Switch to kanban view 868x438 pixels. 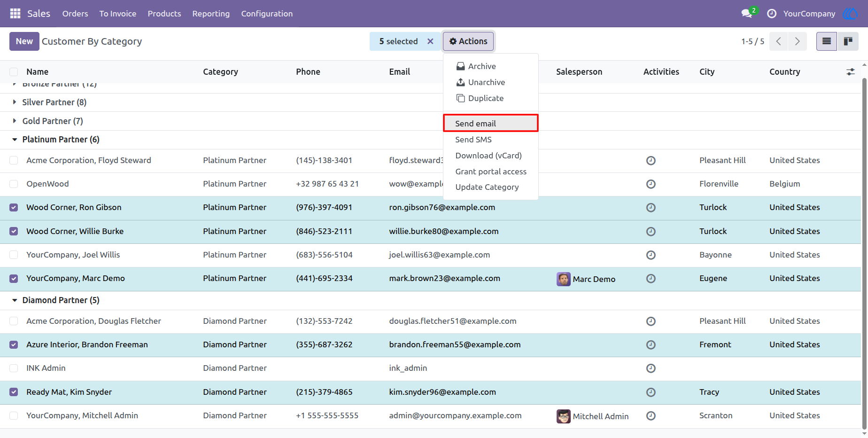[848, 41]
